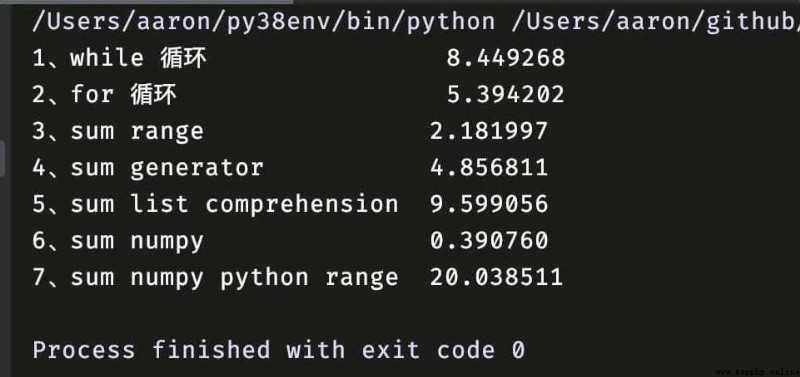This screenshot has height=377, width=800.
Task: Select the 0.390760 timing value
Action: point(489,241)
